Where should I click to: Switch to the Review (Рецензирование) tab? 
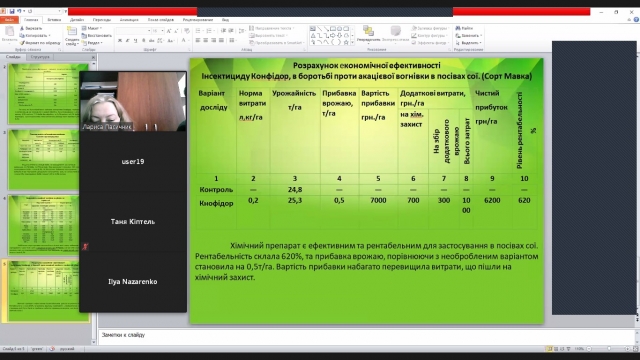pyautogui.click(x=198, y=20)
